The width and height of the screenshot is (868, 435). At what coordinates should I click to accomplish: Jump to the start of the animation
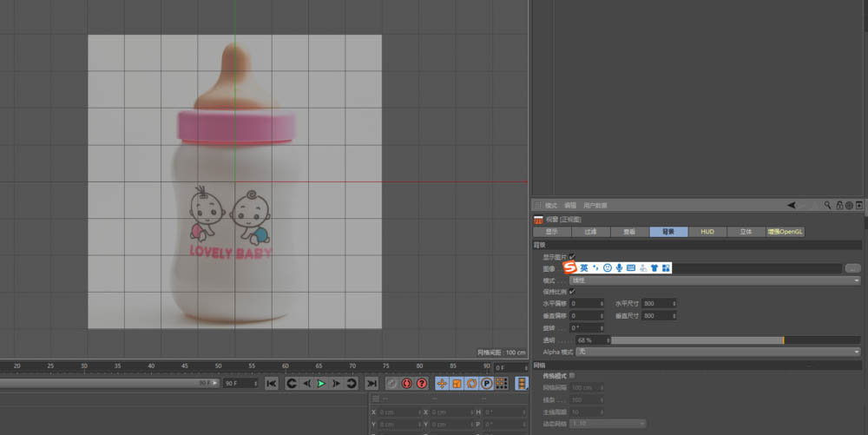[272, 383]
